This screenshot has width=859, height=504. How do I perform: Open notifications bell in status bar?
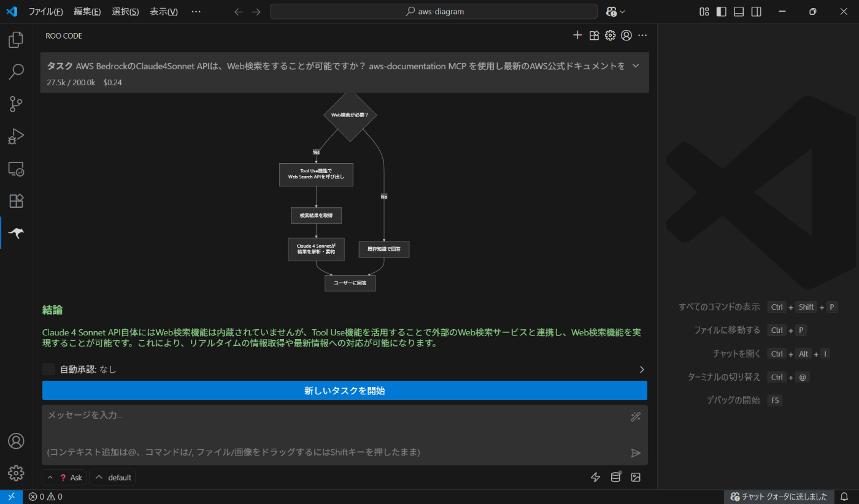[x=844, y=497]
